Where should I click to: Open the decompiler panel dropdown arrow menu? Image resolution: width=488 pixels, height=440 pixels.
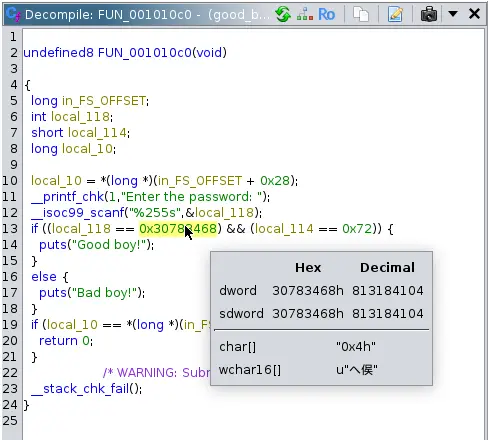[453, 14]
